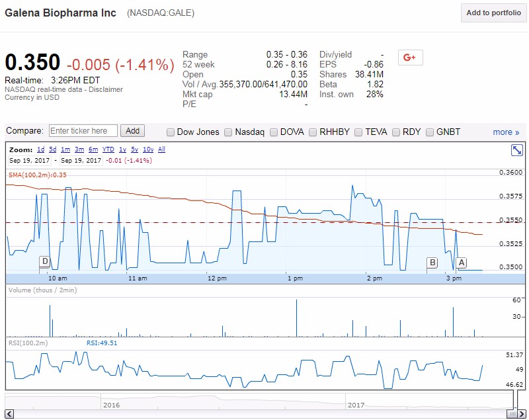
Task: Click the RSI:49.51 value label
Action: [102, 343]
